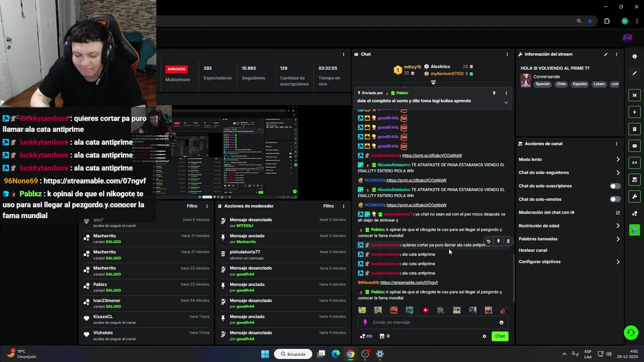Select Hostear canal option
This screenshot has width=644, height=362.
point(533,250)
